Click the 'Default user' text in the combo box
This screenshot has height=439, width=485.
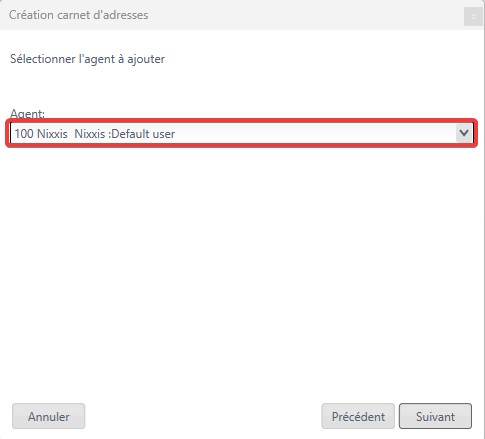pos(143,134)
